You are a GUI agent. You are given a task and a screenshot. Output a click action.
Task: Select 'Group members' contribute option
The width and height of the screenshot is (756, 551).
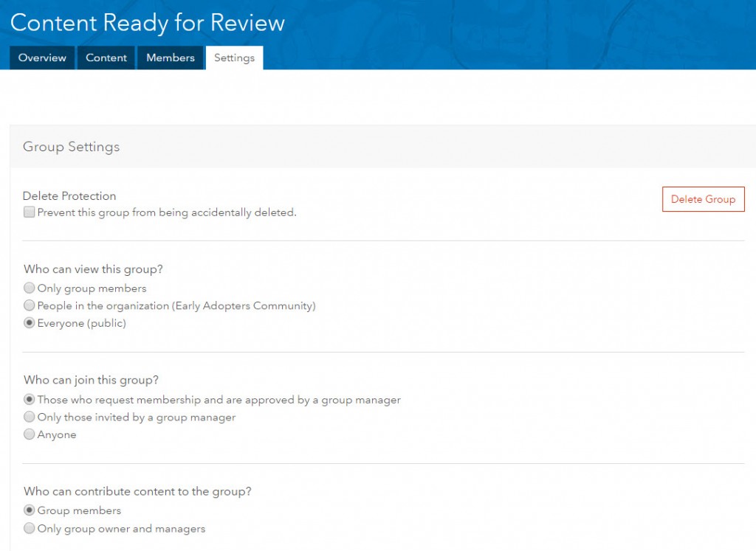point(29,510)
